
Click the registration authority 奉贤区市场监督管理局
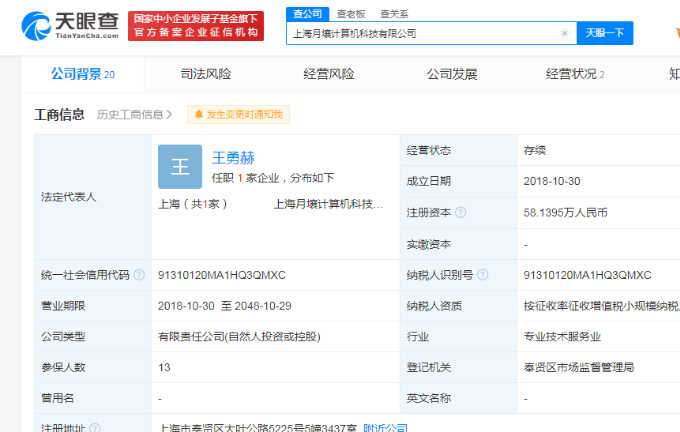point(579,367)
